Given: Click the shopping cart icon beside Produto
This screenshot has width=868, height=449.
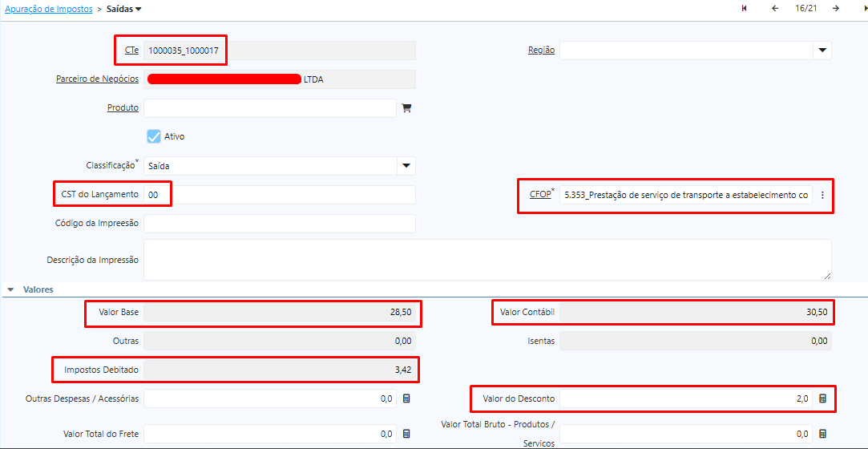Looking at the screenshot, I should (x=406, y=108).
